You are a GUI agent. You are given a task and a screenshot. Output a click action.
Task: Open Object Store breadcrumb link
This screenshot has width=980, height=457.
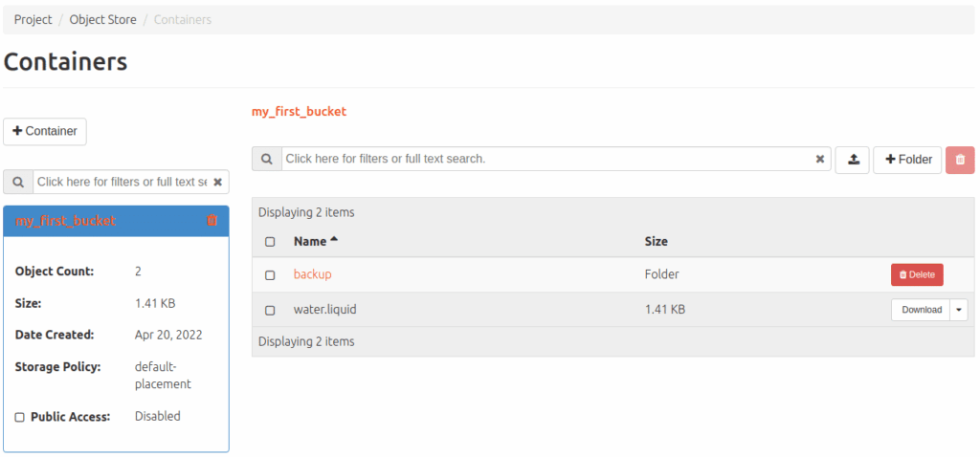pyautogui.click(x=100, y=19)
